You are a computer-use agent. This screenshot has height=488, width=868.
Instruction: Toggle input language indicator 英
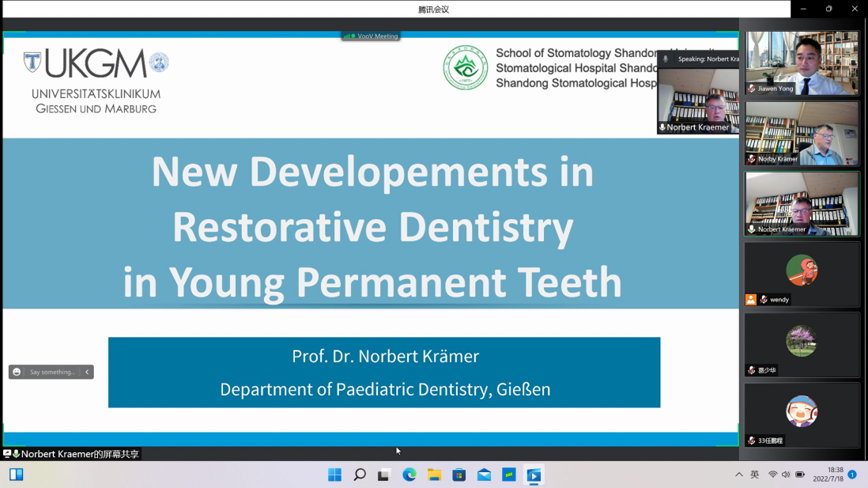pyautogui.click(x=755, y=475)
